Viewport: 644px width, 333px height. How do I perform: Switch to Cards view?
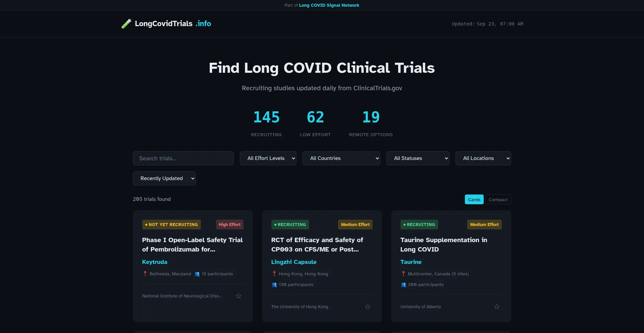click(474, 200)
